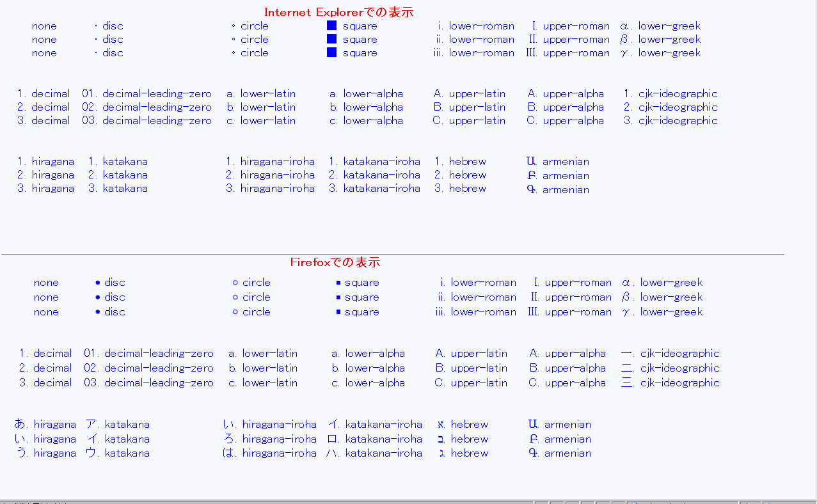Click 'Ա. armenian' in the Internet Explorer section
817x504 pixels.
coord(558,162)
